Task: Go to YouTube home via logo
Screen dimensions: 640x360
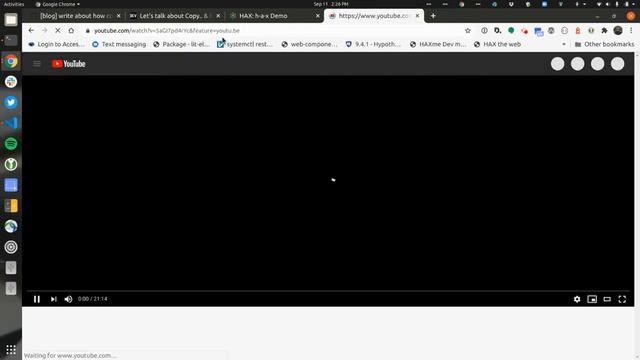Action: (69, 64)
